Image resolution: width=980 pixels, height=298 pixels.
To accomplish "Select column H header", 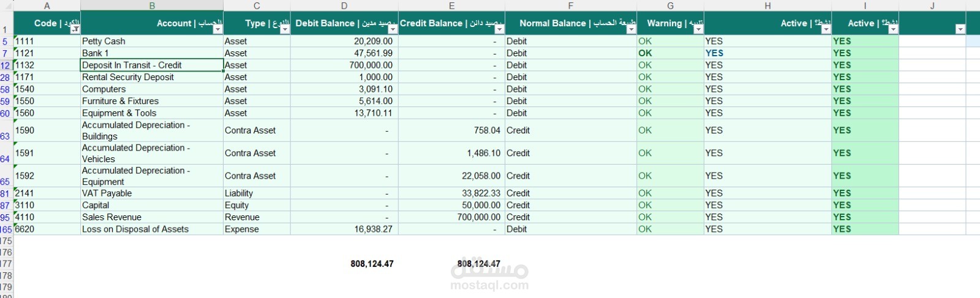I will pos(767,6).
